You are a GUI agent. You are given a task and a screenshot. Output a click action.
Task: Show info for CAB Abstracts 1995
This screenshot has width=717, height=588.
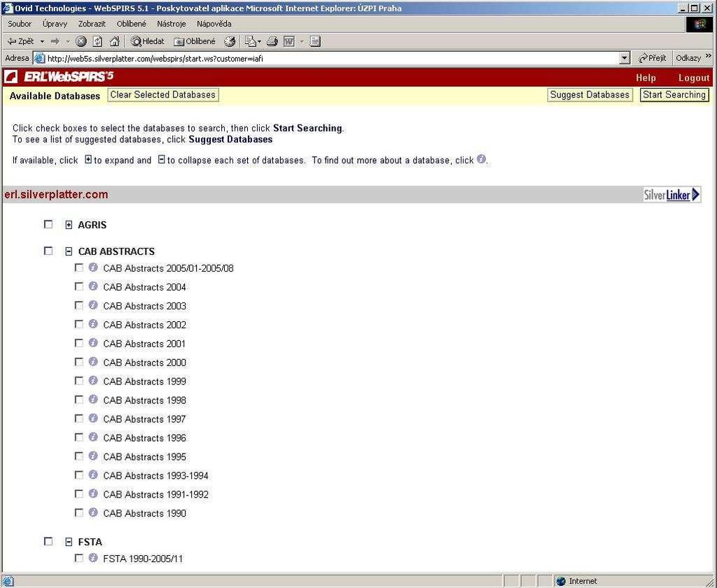[93, 456]
